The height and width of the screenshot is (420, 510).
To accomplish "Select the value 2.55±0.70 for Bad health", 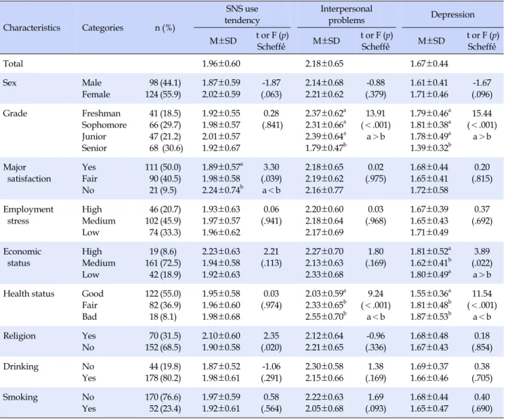I will (x=326, y=317).
